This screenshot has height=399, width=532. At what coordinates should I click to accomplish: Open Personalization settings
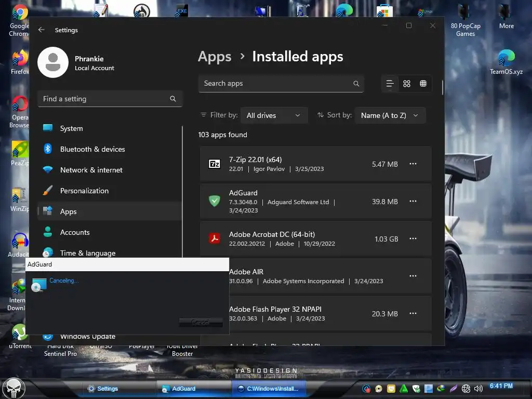coord(110,191)
